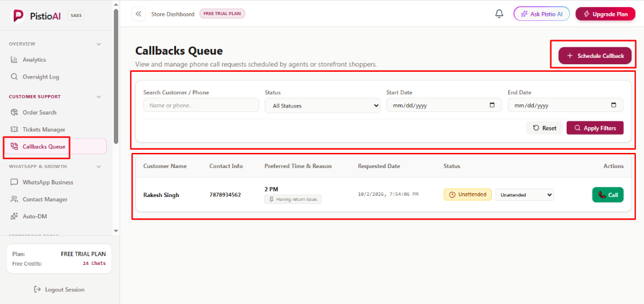Collapse the WhatsApp & Growth section chevron

click(98, 167)
